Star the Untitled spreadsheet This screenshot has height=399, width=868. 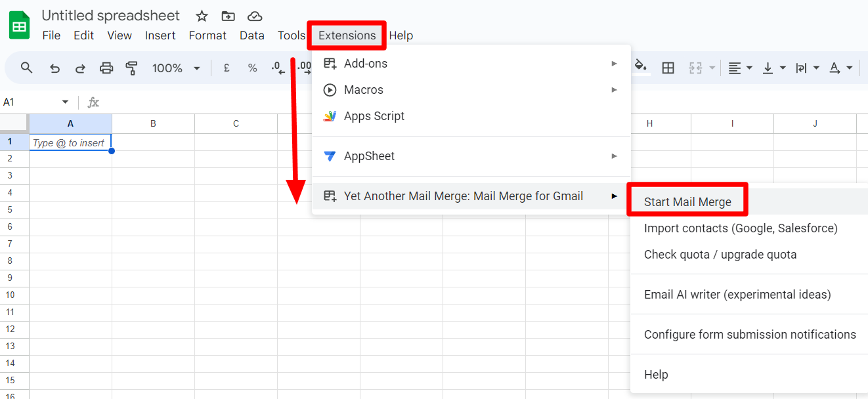[202, 16]
